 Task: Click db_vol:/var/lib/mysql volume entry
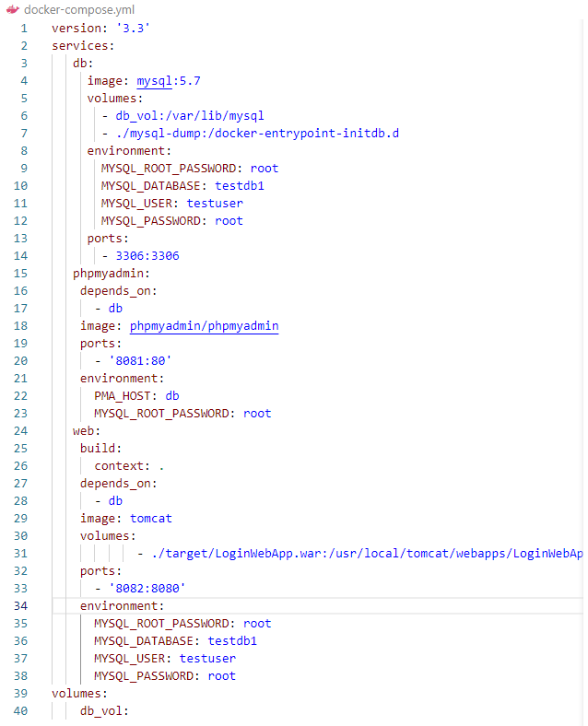190,116
